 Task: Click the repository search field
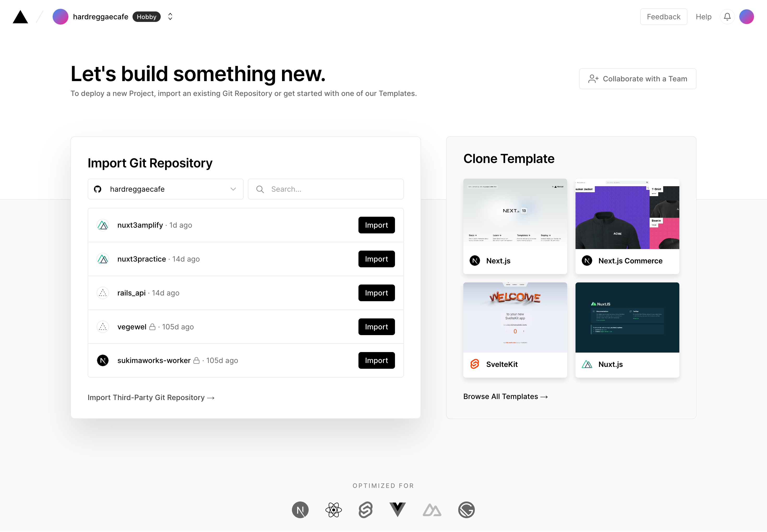[326, 189]
